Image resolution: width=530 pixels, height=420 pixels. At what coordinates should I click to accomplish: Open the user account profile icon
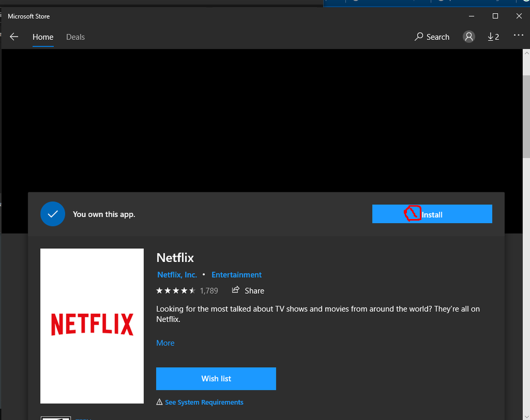(x=469, y=37)
